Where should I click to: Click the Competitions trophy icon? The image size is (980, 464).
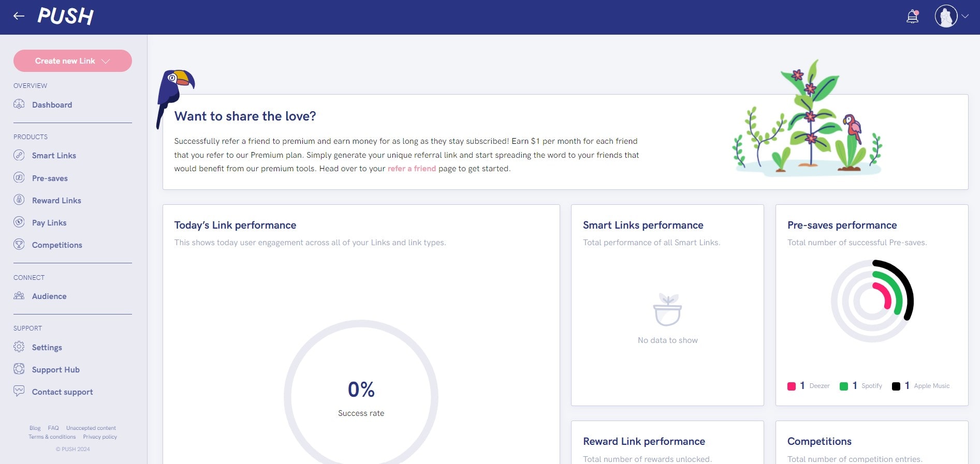click(x=19, y=245)
